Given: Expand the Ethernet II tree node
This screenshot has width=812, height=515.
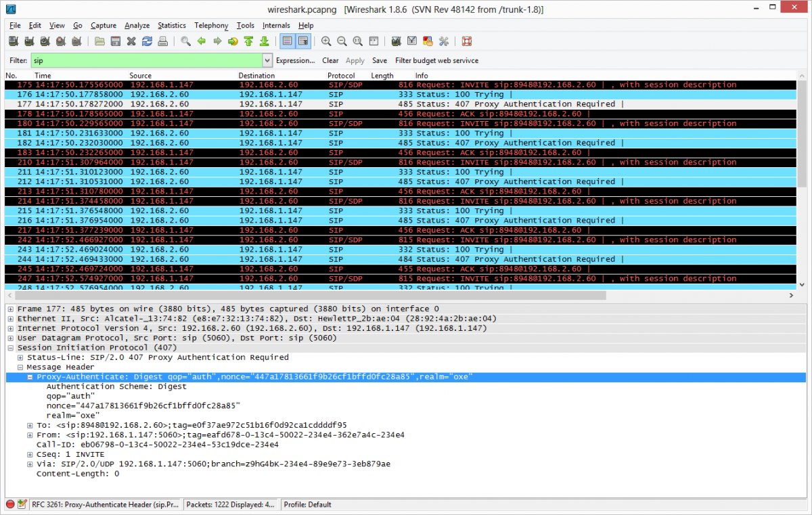Looking at the screenshot, I should [12, 319].
